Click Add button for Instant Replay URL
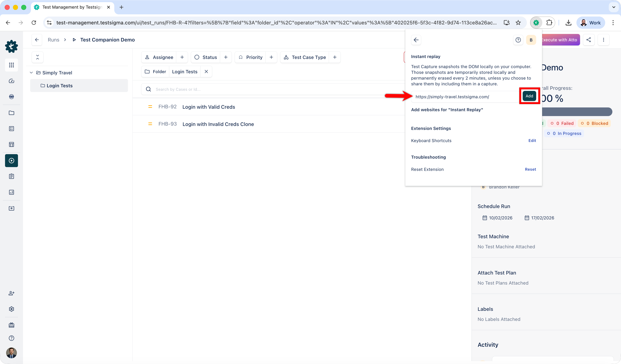 [x=529, y=96]
